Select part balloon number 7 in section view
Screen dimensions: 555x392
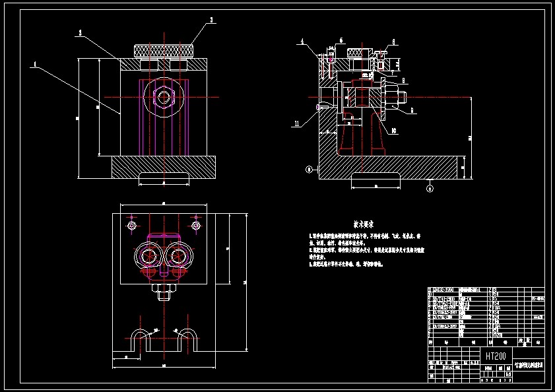(393, 73)
